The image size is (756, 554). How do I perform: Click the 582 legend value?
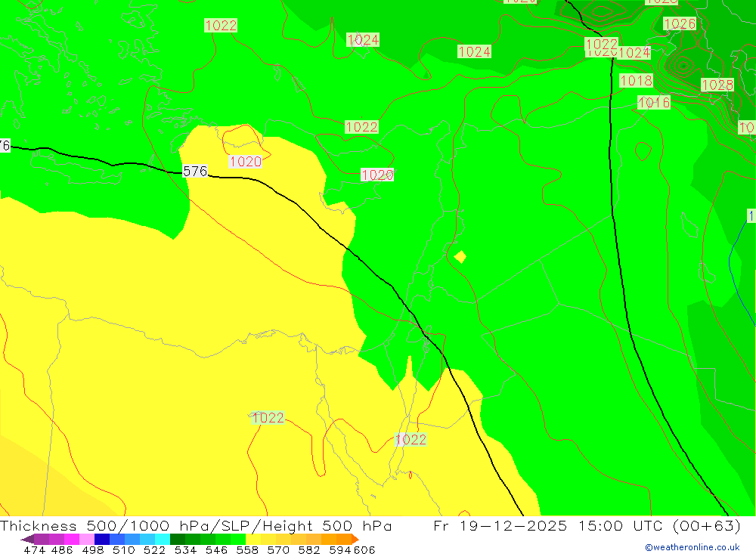coord(309,549)
